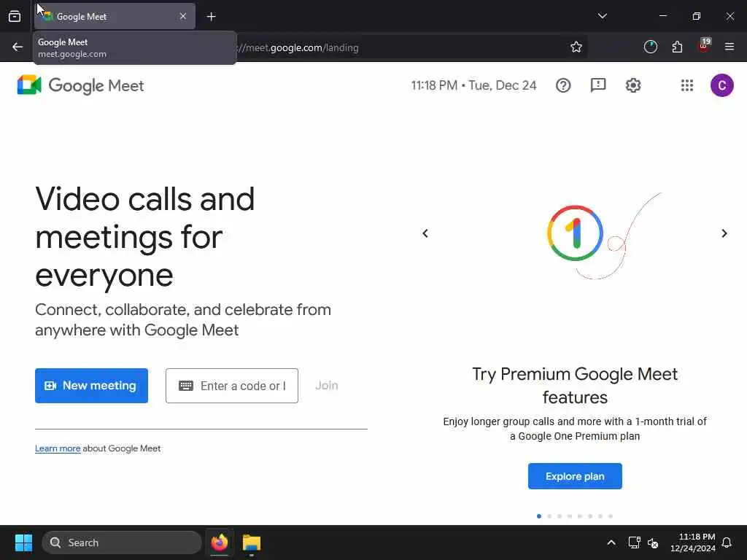Go back with the browser back arrow
This screenshot has width=747, height=560.
pyautogui.click(x=18, y=47)
